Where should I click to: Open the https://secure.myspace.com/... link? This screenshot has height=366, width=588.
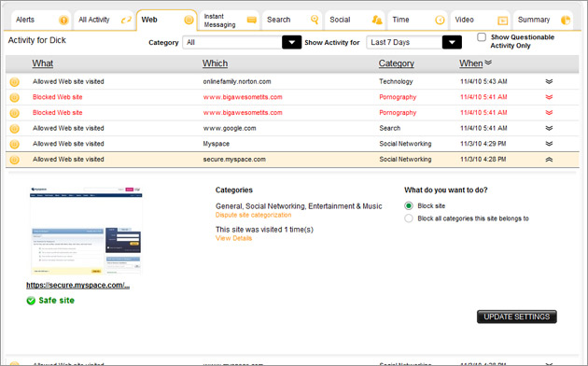pyautogui.click(x=78, y=285)
